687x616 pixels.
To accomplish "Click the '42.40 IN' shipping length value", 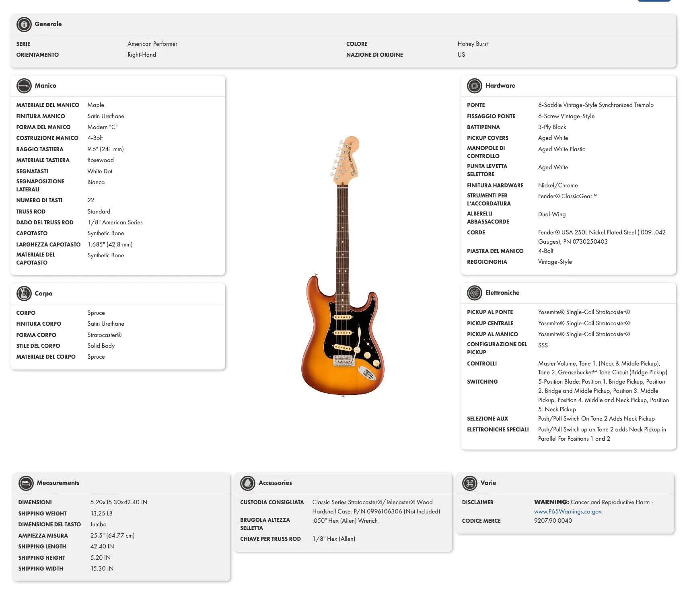I will point(102,546).
